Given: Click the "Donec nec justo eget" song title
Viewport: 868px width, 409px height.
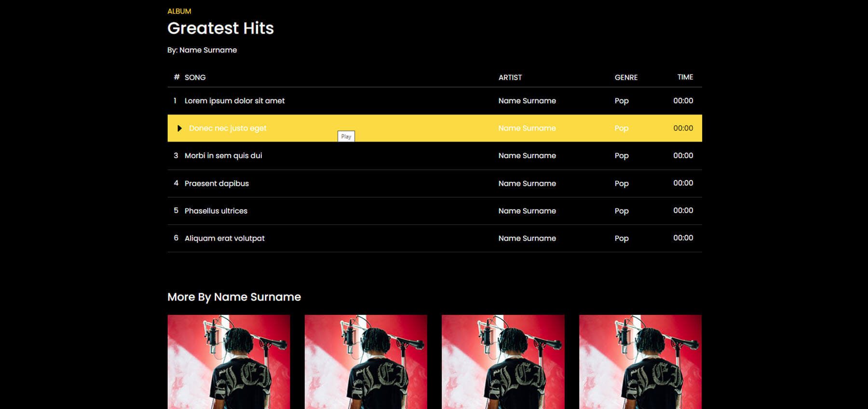Looking at the screenshot, I should [228, 128].
